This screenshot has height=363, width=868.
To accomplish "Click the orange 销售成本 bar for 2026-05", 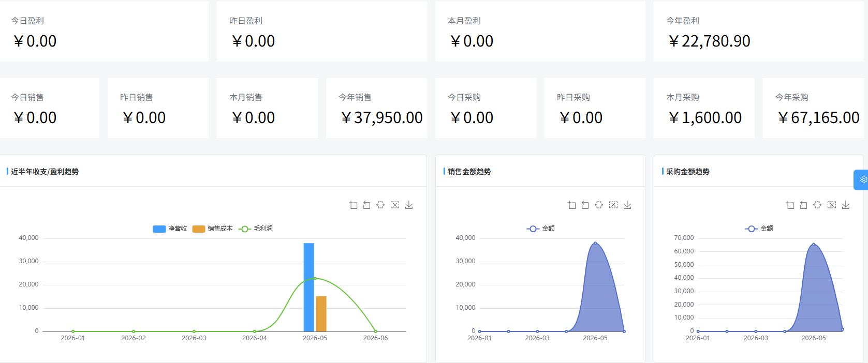I will point(321,314).
